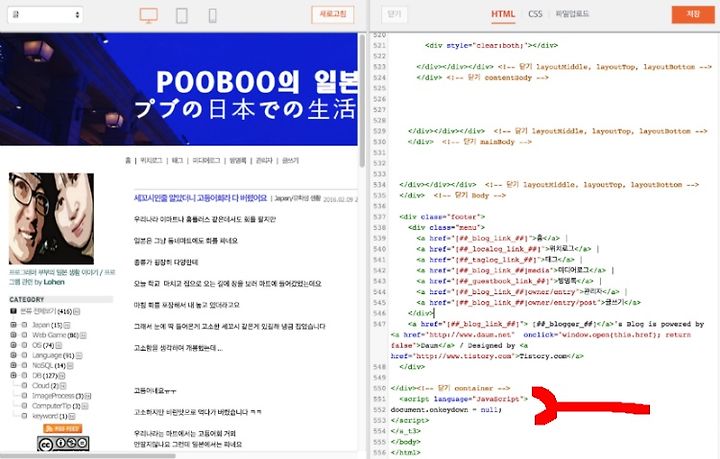Open the ComputerTip (3) category
The image size is (720, 459).
point(56,406)
